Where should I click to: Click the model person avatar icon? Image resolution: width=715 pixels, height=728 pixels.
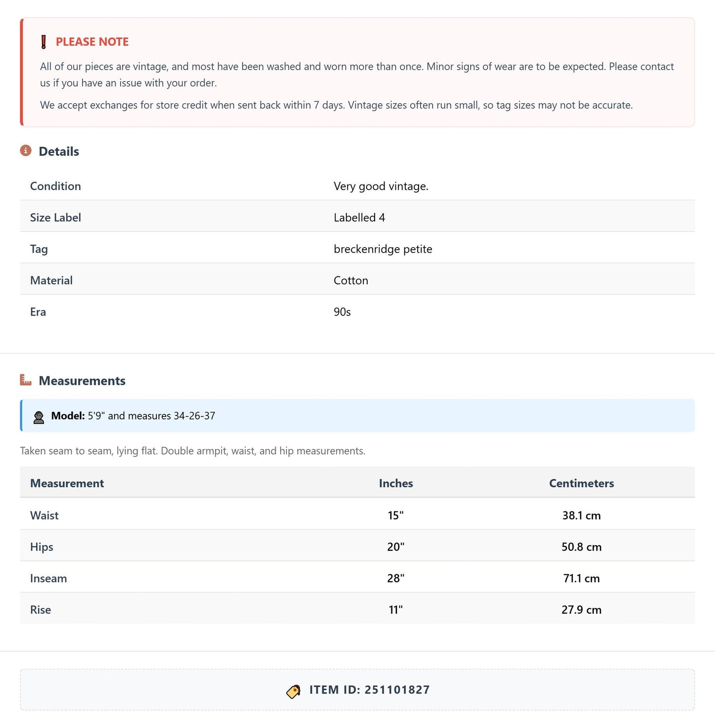click(x=39, y=417)
